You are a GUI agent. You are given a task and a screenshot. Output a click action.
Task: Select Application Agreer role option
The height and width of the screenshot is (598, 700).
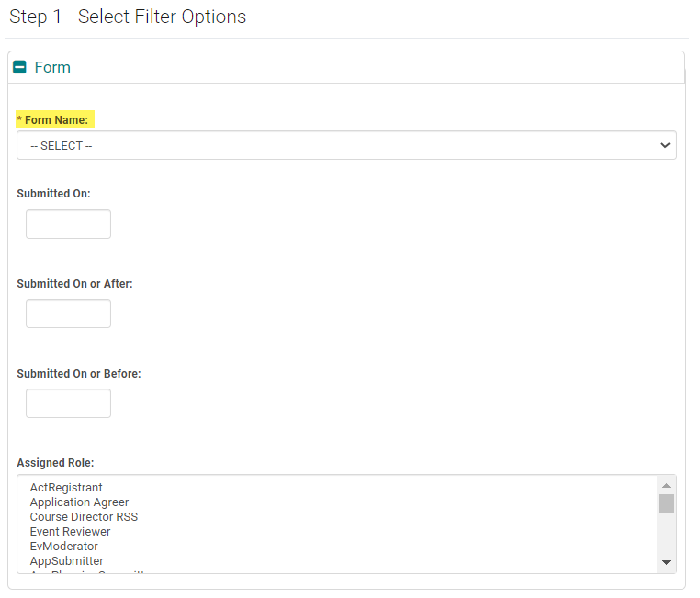(x=79, y=502)
